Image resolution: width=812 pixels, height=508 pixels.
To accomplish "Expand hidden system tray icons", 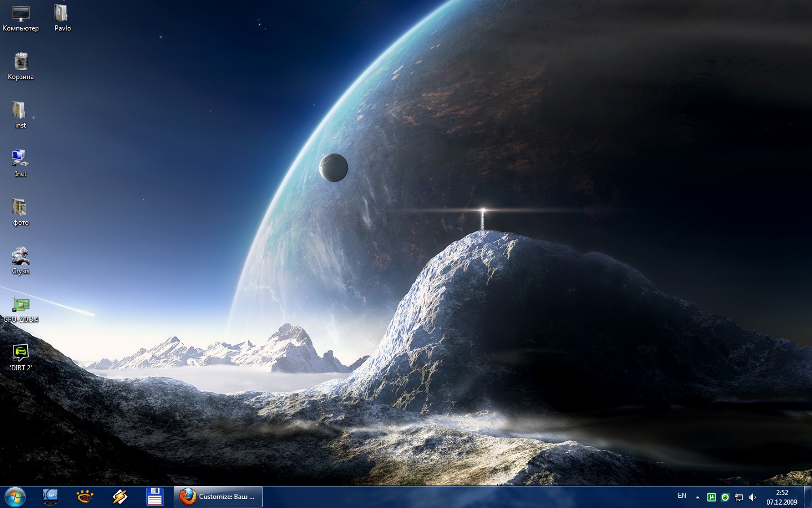I will tap(698, 497).
